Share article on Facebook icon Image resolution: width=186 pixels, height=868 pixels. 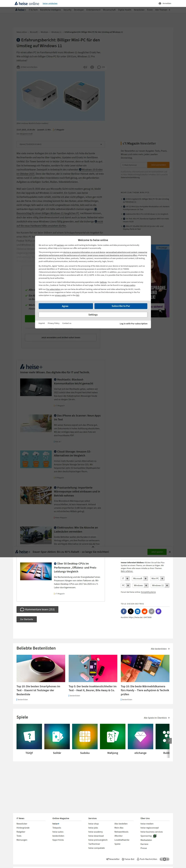pyautogui.click(x=124, y=611)
